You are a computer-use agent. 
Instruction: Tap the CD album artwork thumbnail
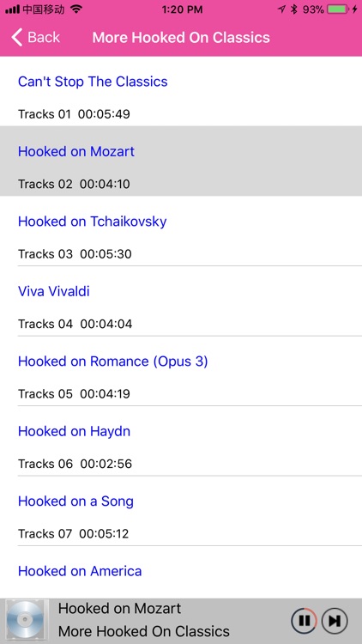[x=26, y=621]
